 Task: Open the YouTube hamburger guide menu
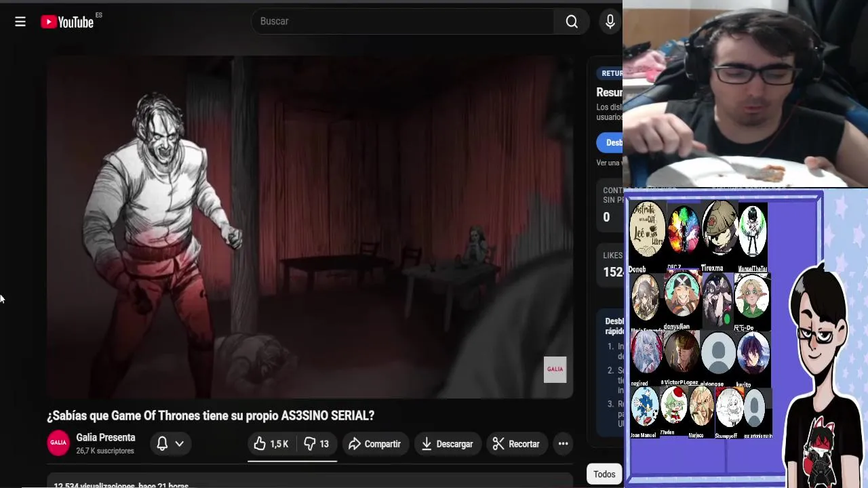[x=20, y=22]
